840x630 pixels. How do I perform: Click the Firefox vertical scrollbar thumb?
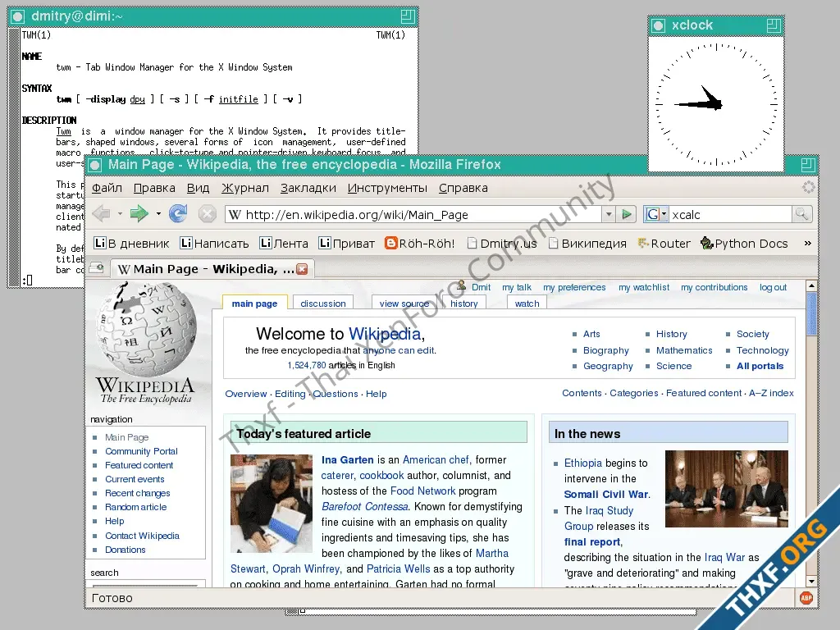point(811,314)
